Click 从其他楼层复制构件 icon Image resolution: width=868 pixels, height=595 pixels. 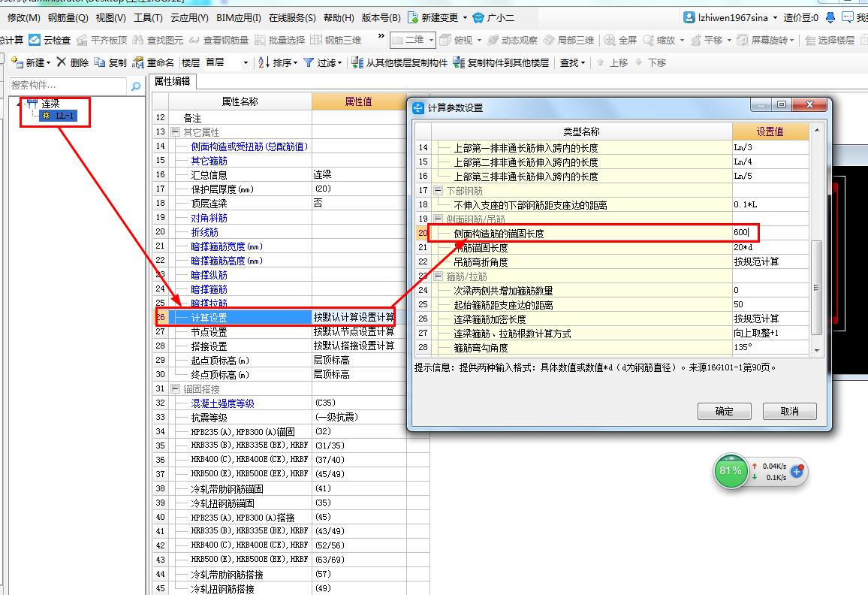[357, 62]
